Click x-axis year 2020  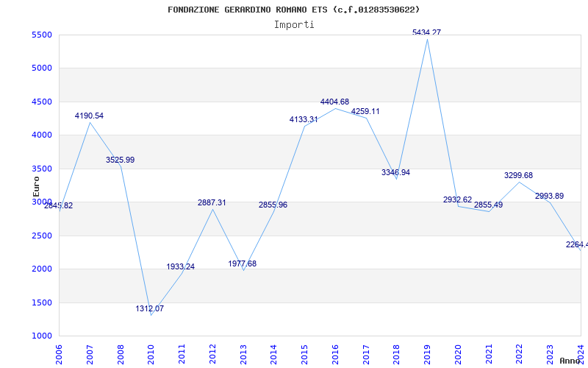[x=458, y=354]
